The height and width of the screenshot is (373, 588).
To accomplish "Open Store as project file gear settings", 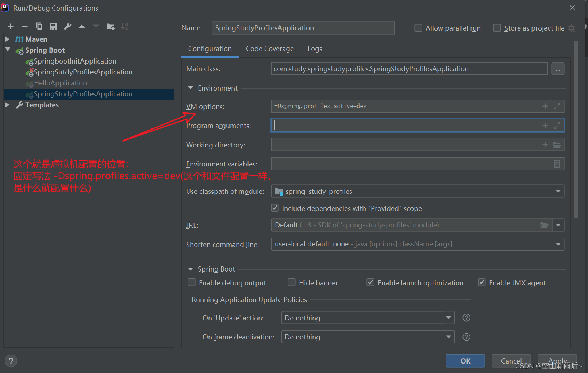I will click(572, 28).
